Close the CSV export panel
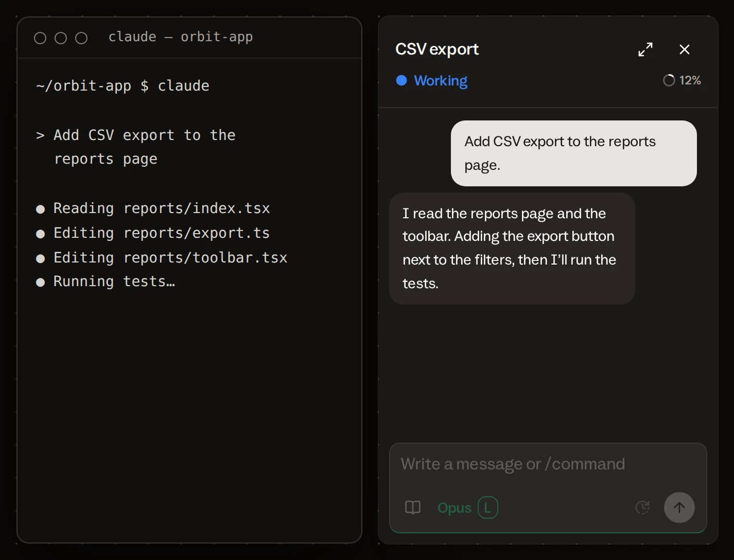 685,49
